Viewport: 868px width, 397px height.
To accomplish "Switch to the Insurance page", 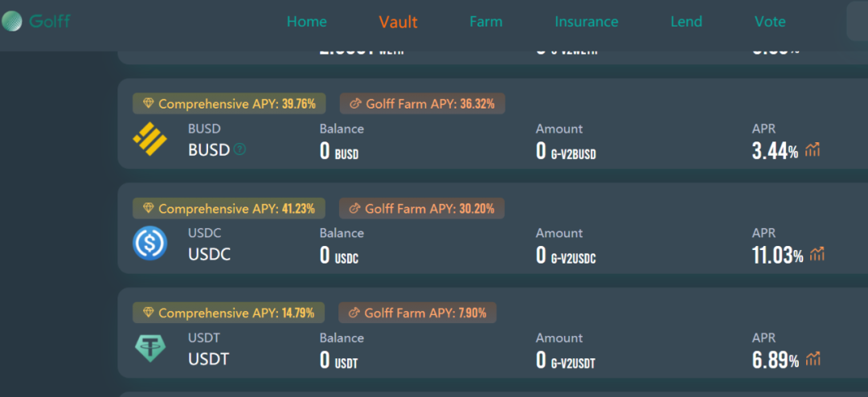I will coord(586,22).
